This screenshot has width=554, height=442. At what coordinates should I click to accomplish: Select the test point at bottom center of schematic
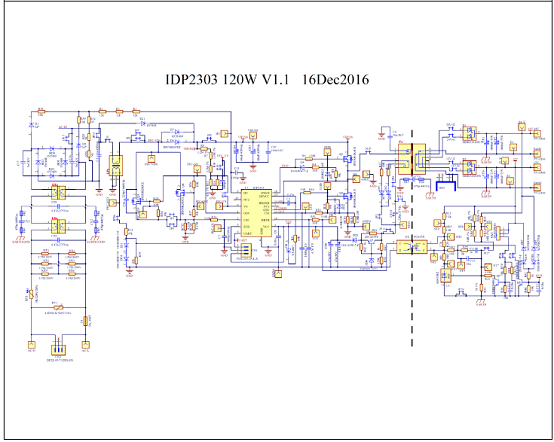click(x=278, y=273)
